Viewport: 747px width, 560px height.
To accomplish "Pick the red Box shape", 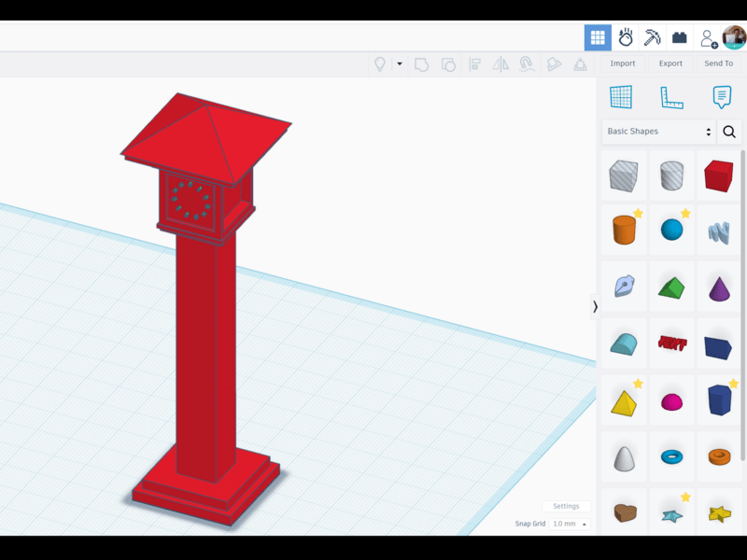I will pos(718,175).
